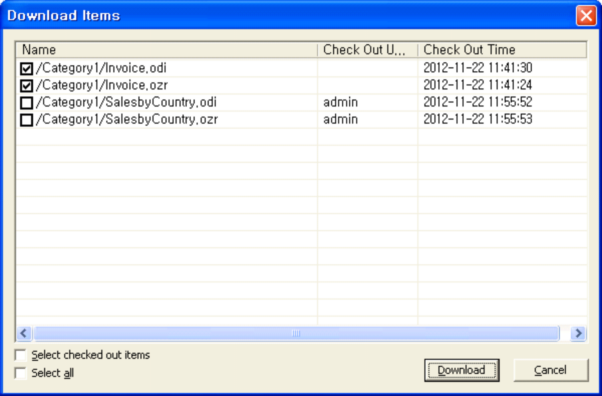
Task: Click the Cancel button
Action: (x=551, y=370)
